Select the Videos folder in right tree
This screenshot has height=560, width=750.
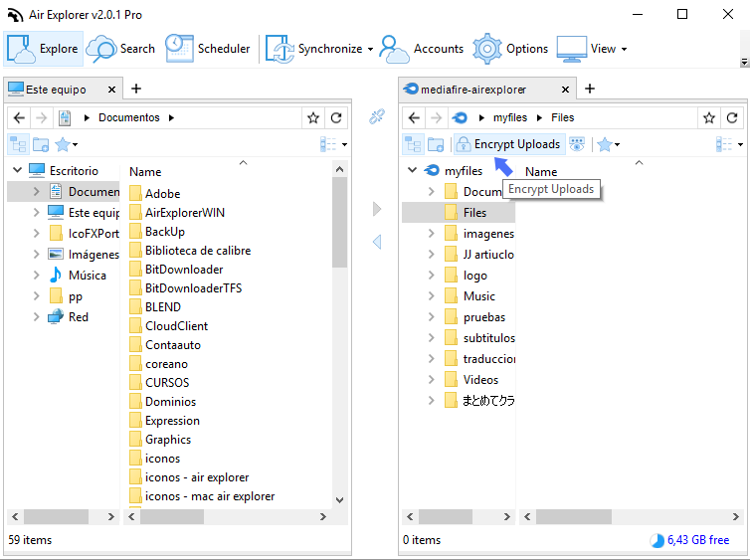click(480, 380)
